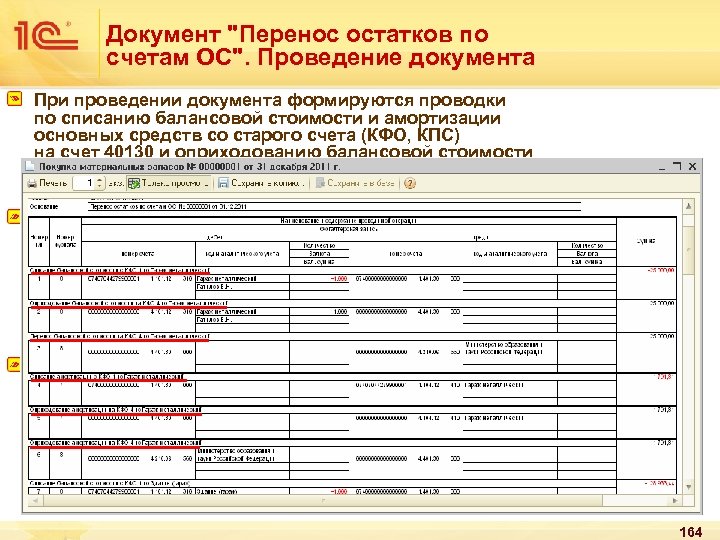
Task: Click the vertical scrollbar up arrow
Action: click(x=689, y=207)
